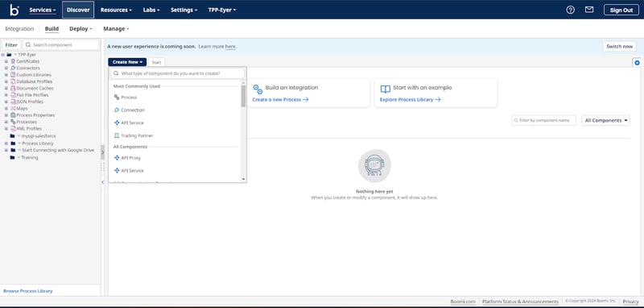Switch to the Start tab
644x308 pixels.
pos(156,63)
